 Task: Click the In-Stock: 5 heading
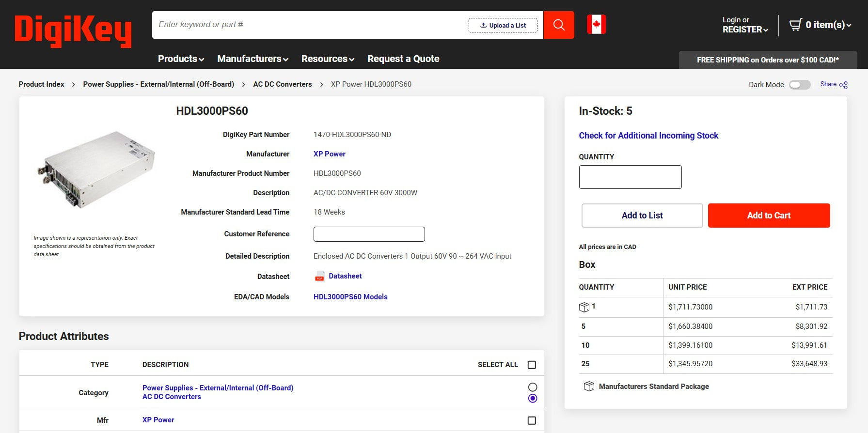coord(605,111)
